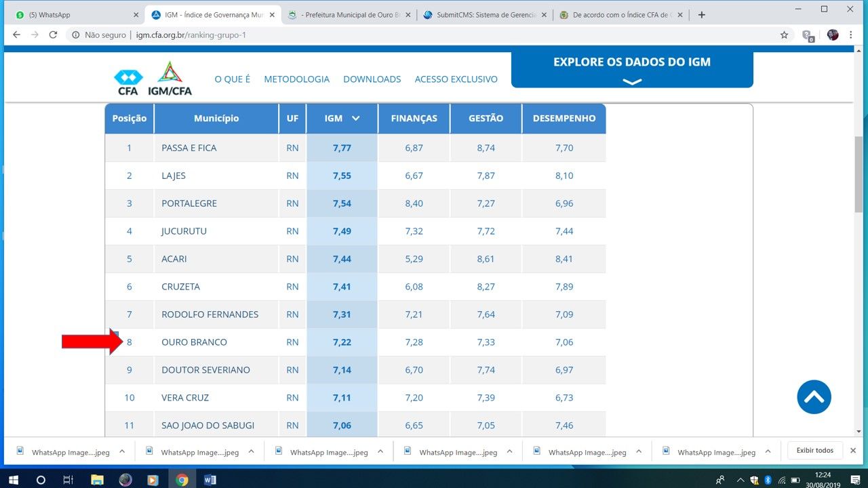Click the Exibir todos downloads button
This screenshot has height=488, width=868.
click(x=814, y=451)
